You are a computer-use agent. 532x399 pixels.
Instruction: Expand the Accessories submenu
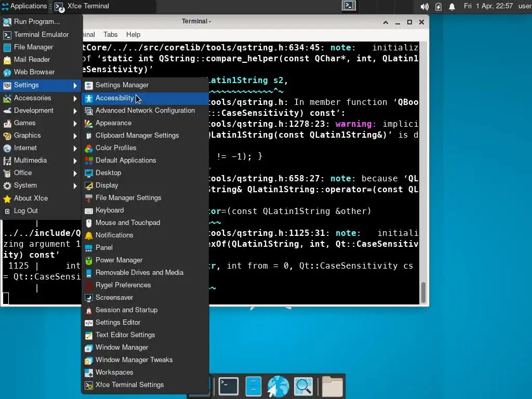41,98
